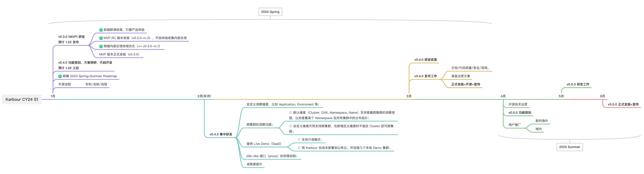Viewport: 644px width, 174px height.
Task: Select the v0.4.0 集中研发 branch node
Action: [x=221, y=134]
